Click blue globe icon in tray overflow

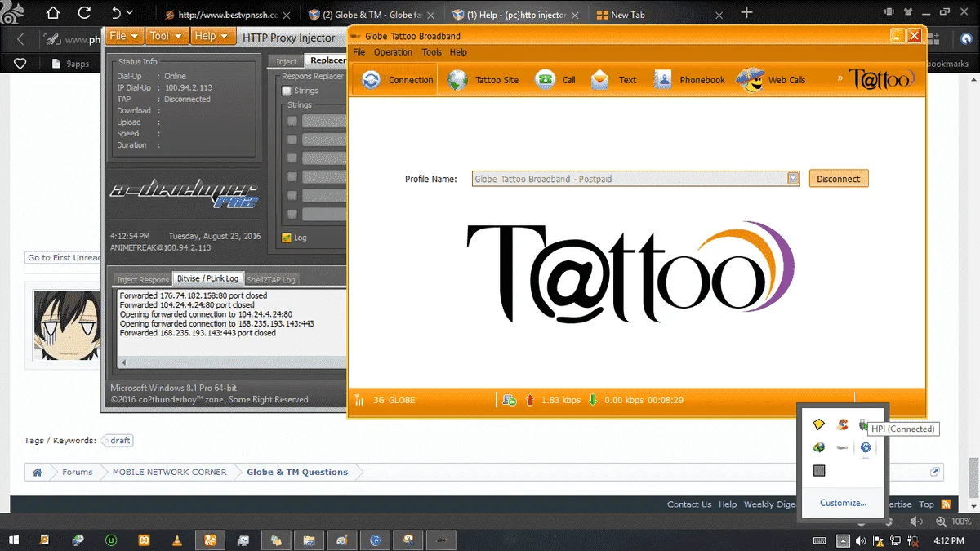(865, 447)
